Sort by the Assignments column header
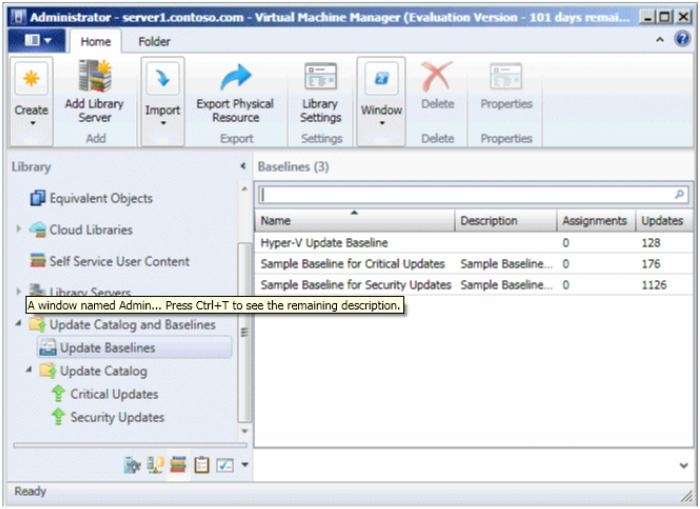This screenshot has width=700, height=509. coord(596,220)
